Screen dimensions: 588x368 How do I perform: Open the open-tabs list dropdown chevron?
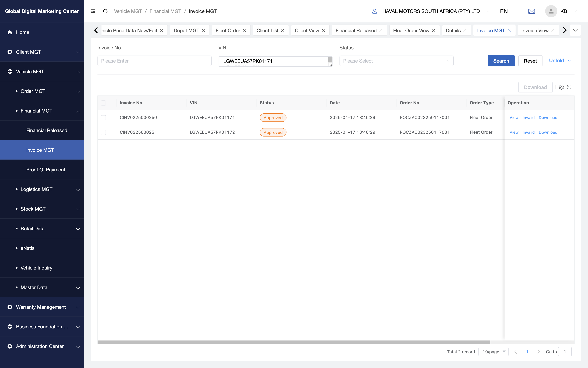pos(575,30)
